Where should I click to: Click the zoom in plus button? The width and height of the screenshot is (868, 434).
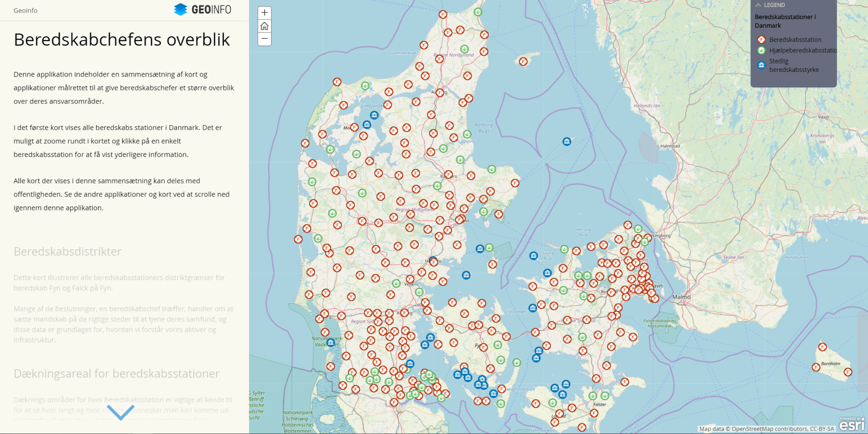264,13
